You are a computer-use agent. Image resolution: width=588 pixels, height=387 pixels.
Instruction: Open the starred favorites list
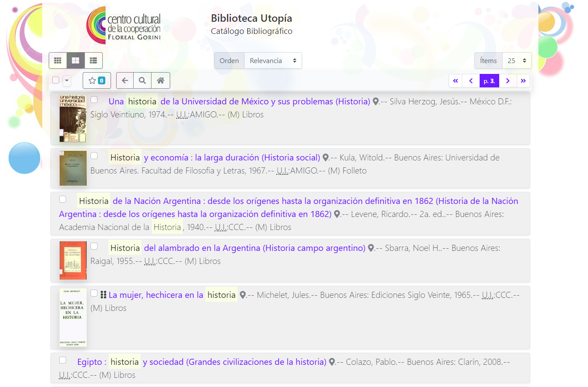coord(97,80)
